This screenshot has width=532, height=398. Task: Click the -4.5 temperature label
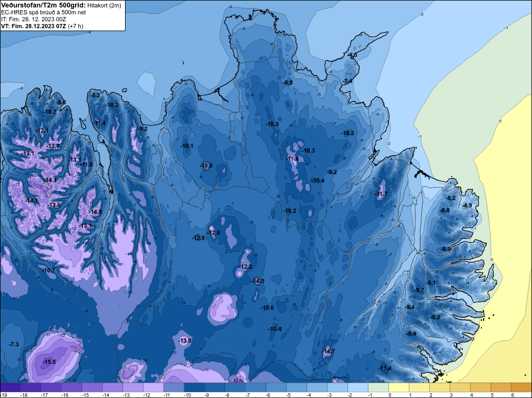pos(352,55)
